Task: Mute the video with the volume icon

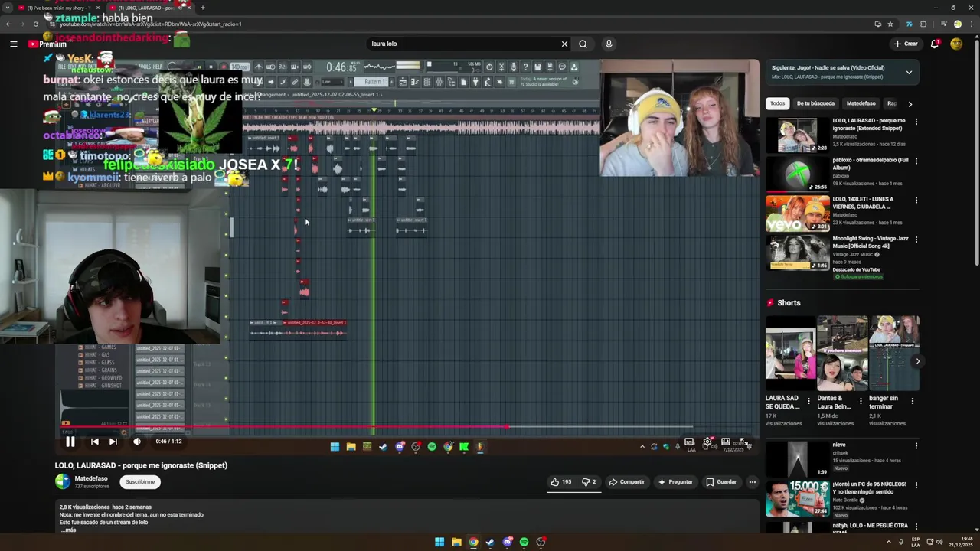Action: (x=137, y=442)
